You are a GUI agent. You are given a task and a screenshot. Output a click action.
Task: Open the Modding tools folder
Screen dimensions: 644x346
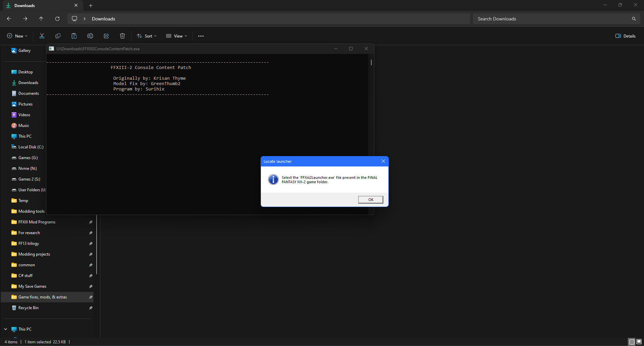click(x=31, y=211)
